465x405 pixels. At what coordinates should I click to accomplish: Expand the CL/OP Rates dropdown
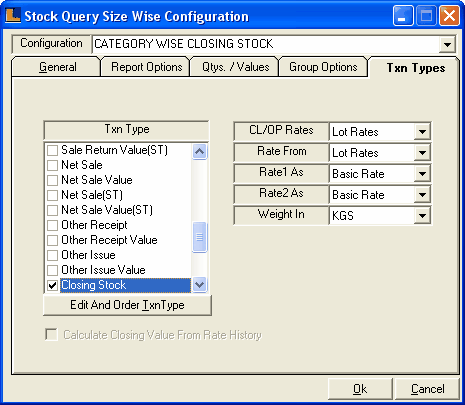click(422, 132)
